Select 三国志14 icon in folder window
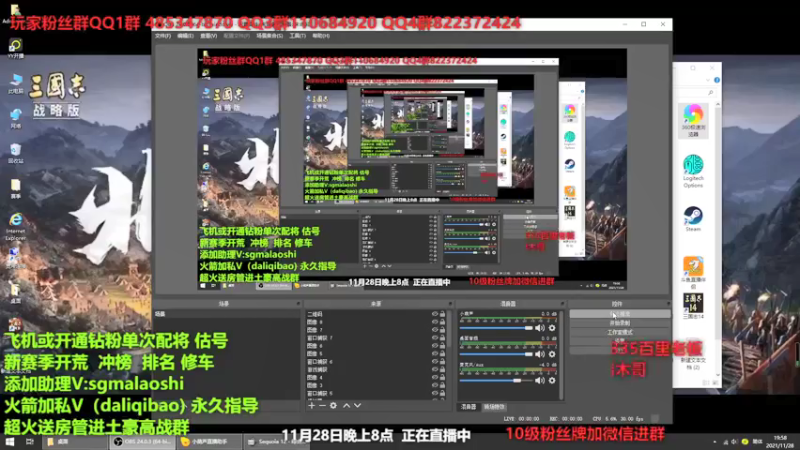 pyautogui.click(x=693, y=306)
